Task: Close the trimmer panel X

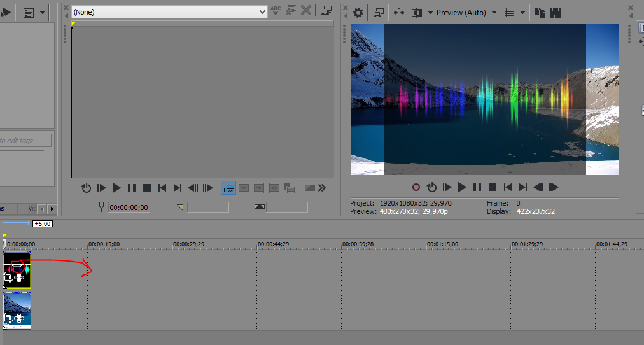Action: tap(66, 8)
